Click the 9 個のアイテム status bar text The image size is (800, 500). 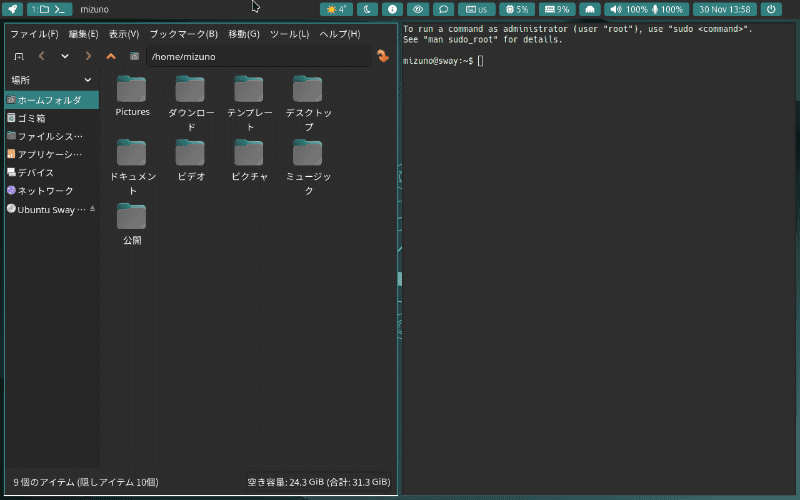coord(86,482)
